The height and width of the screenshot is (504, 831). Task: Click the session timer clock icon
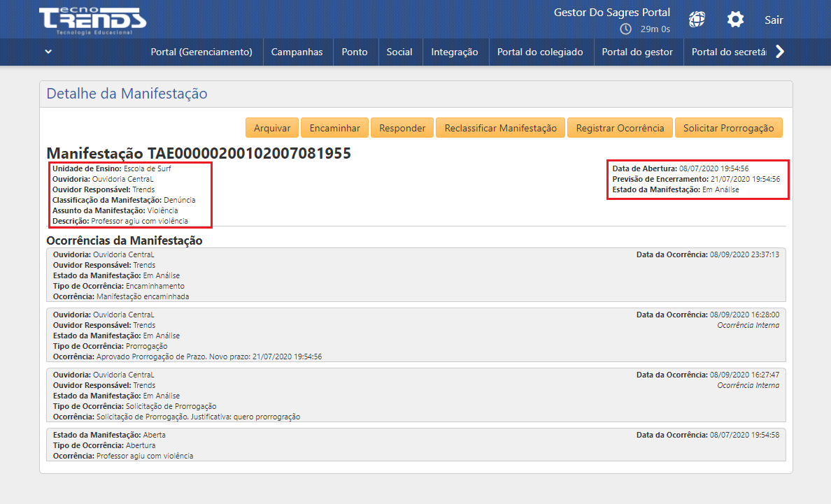coord(626,29)
